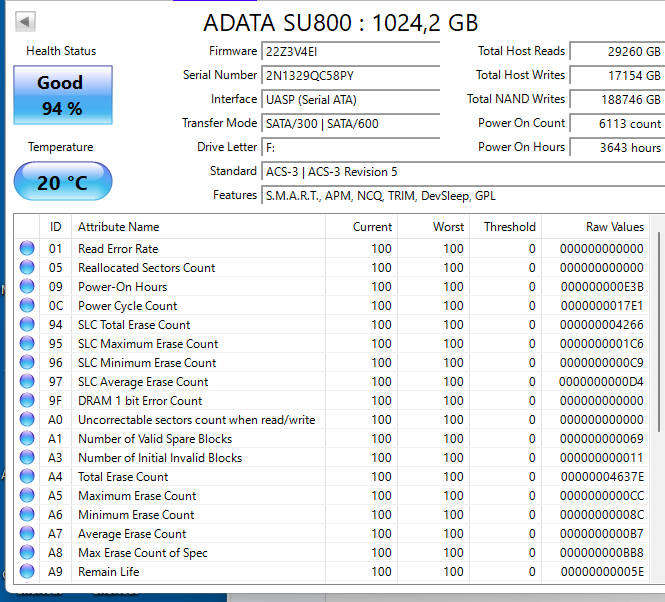665x602 pixels.
Task: Click the status orb for Total Erase Count (A4)
Action: click(x=27, y=476)
